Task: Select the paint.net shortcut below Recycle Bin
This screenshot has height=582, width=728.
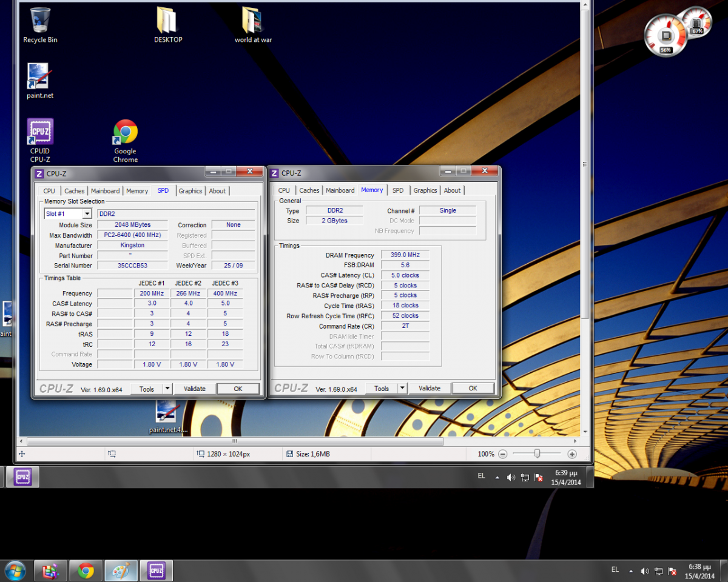Action: pos(40,81)
